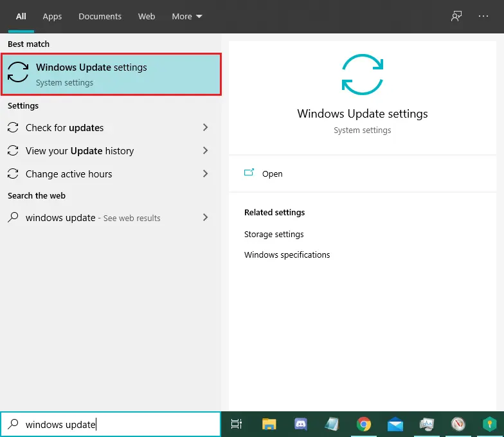The height and width of the screenshot is (437, 504).
Task: Open the system monitor icon in taskbar
Action: click(427, 424)
